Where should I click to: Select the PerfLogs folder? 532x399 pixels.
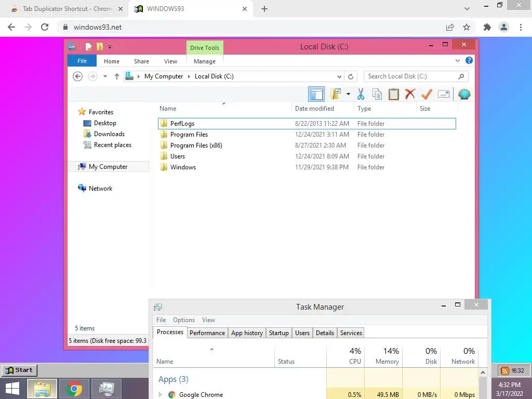[x=307, y=124]
